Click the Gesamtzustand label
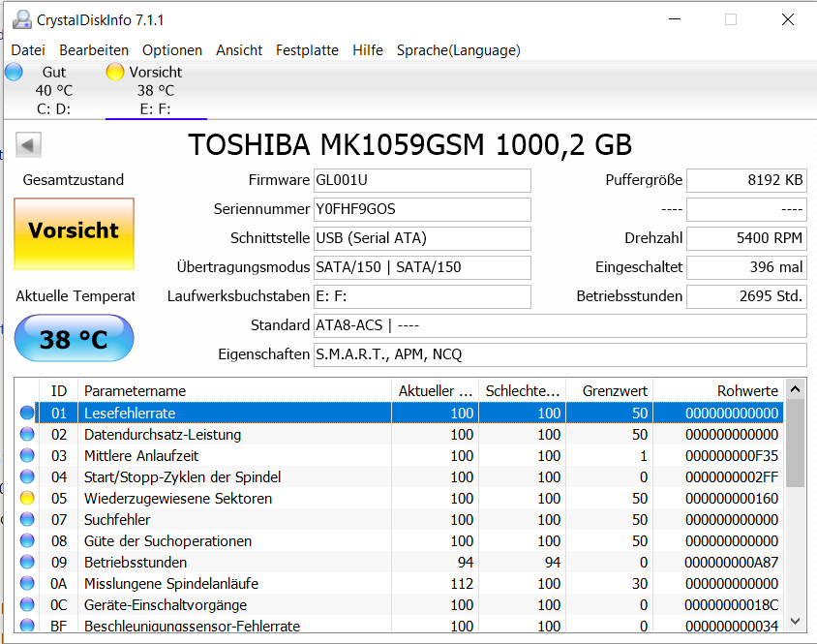Viewport: 817px width, 644px height. [x=74, y=180]
